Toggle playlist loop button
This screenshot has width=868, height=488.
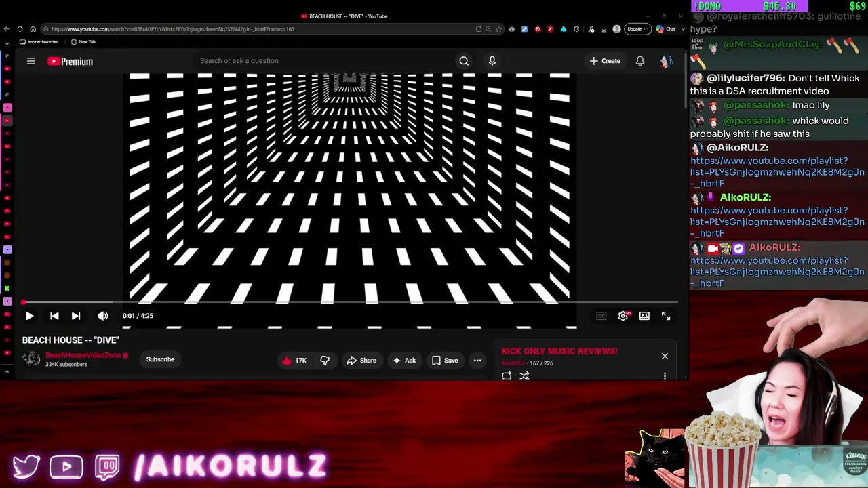click(x=507, y=375)
